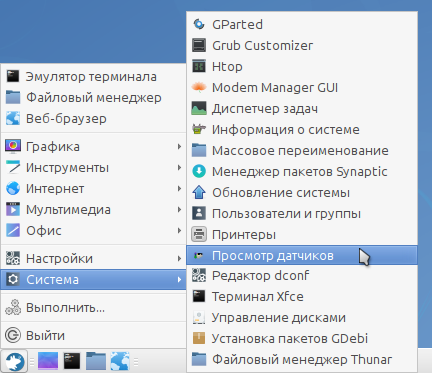The image size is (432, 373).
Task: Click the Диспетчер задач graph icon
Action: (x=199, y=108)
